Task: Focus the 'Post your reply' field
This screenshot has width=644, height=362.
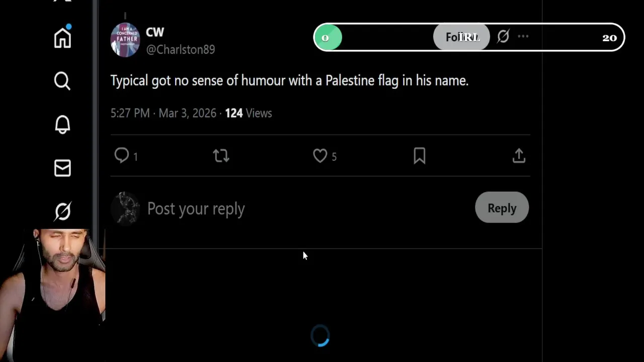Action: 196,209
